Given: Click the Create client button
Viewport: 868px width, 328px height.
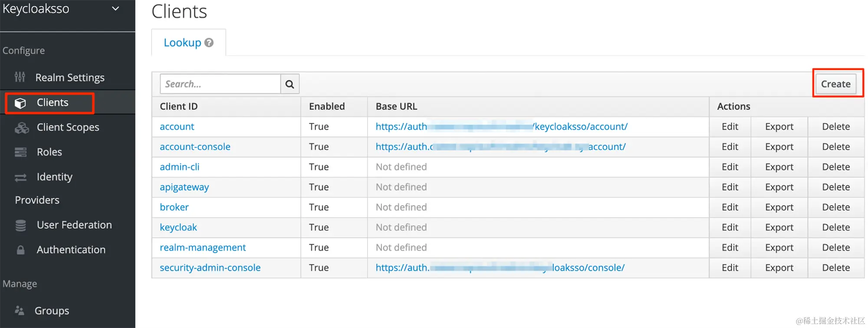Looking at the screenshot, I should [x=835, y=84].
